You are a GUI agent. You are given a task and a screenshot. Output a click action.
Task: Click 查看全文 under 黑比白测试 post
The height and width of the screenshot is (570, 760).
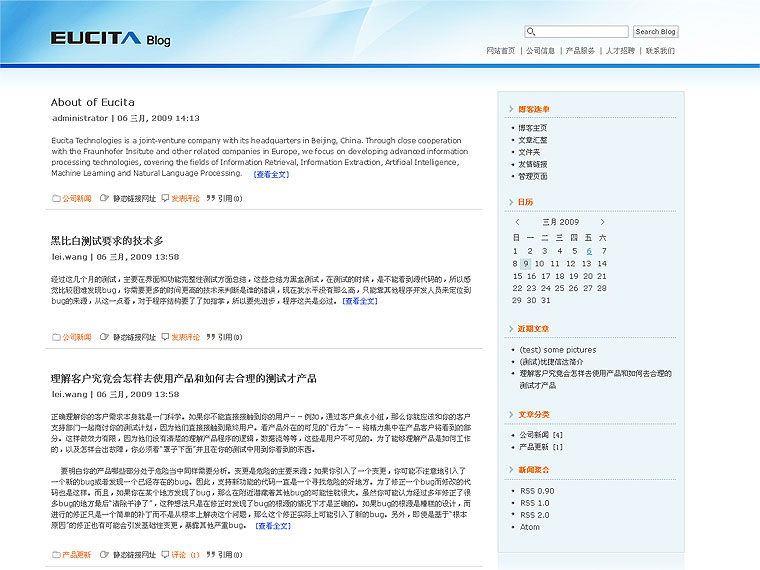coord(360,301)
